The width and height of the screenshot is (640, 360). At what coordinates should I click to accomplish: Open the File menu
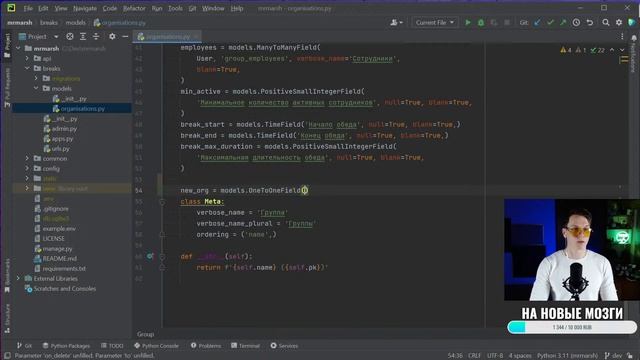point(28,8)
